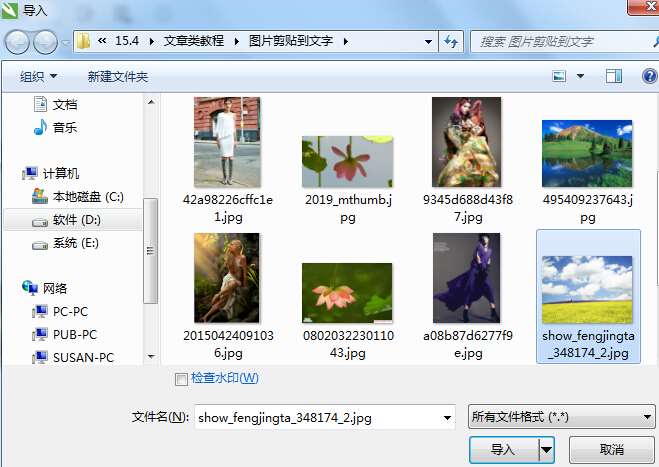The image size is (659, 467).
Task: Select 网络 in the navigation pane
Action: coord(45,288)
